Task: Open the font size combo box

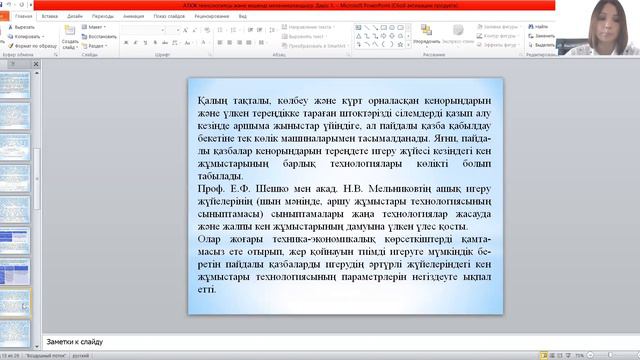Action: 173,30
